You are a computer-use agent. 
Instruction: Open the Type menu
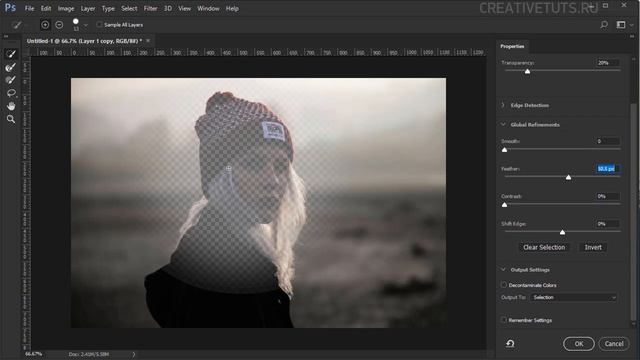[x=108, y=8]
